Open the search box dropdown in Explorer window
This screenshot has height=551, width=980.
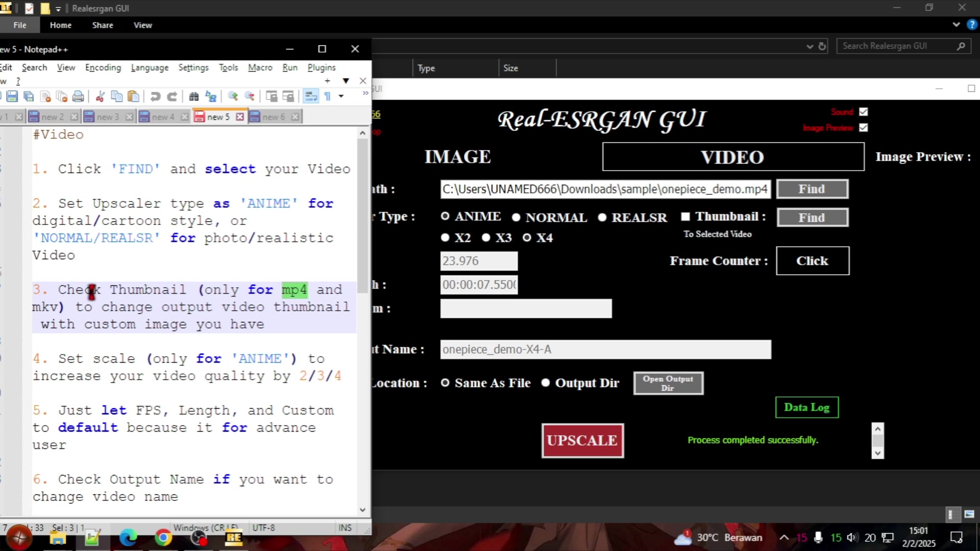click(x=810, y=46)
